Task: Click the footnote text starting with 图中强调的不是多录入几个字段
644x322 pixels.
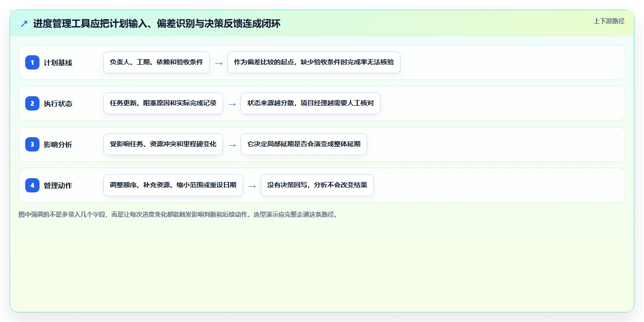Action: click(x=178, y=214)
